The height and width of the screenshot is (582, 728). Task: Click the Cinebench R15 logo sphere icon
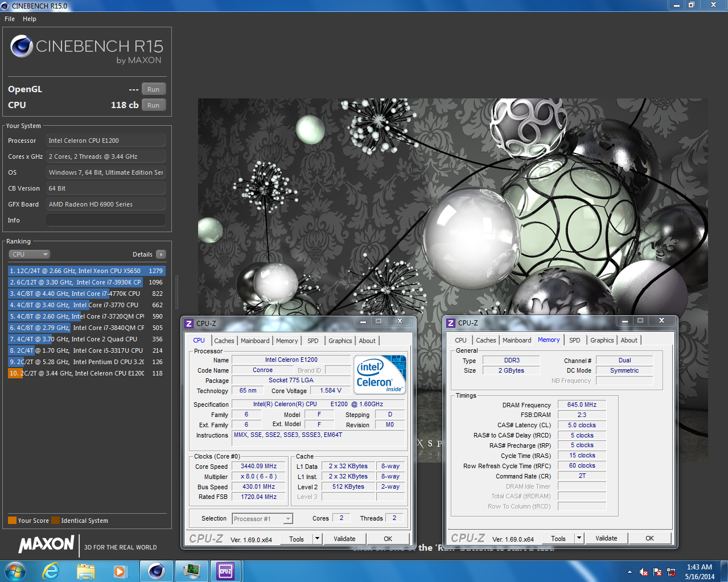pos(22,46)
